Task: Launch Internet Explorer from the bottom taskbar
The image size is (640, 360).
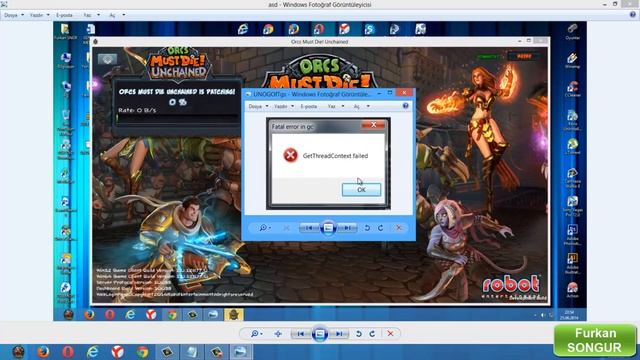Action: click(93, 352)
